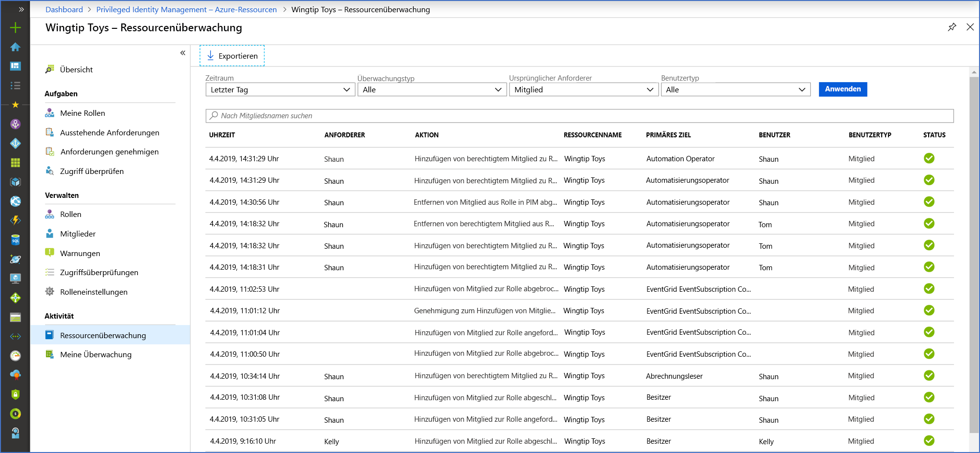Click Genehmigung zum Hinzufügen action text
Viewport: 980px width, 453px height.
(x=485, y=311)
